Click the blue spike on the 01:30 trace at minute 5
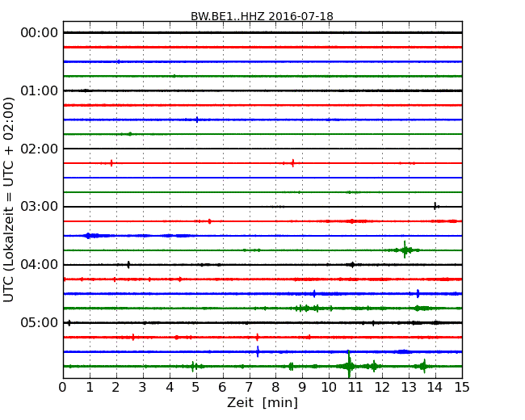525x420 pixels. click(x=197, y=120)
